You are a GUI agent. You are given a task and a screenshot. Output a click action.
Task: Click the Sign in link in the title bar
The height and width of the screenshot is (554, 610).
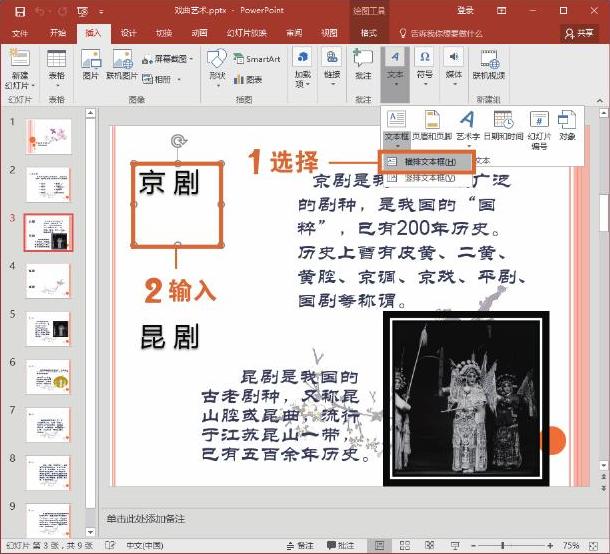point(465,11)
